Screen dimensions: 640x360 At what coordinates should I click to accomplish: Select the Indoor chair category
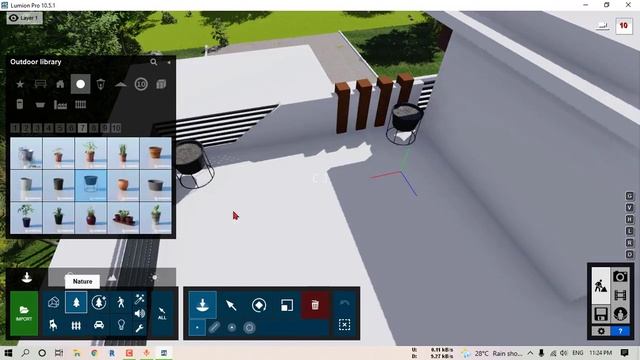(53, 325)
